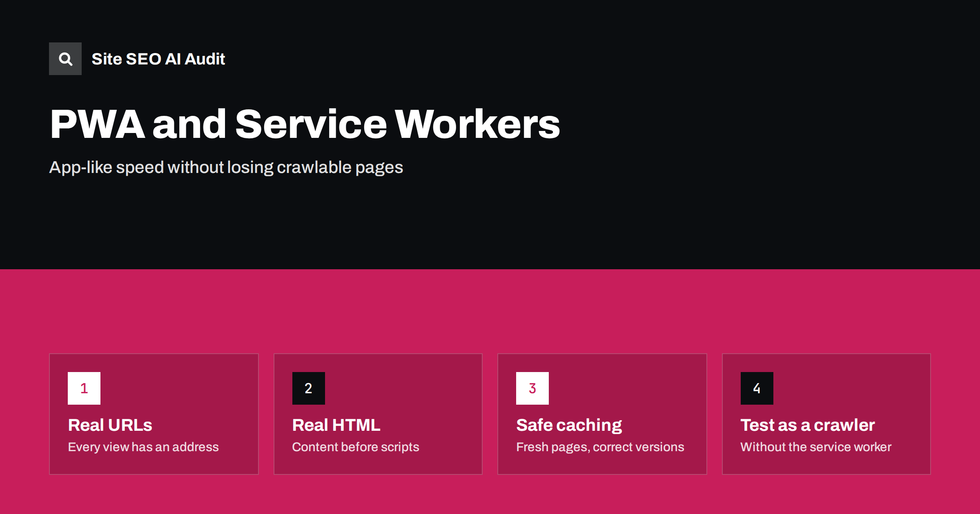Select the PWA and Service Workers heading
Image resolution: width=980 pixels, height=514 pixels.
[305, 124]
